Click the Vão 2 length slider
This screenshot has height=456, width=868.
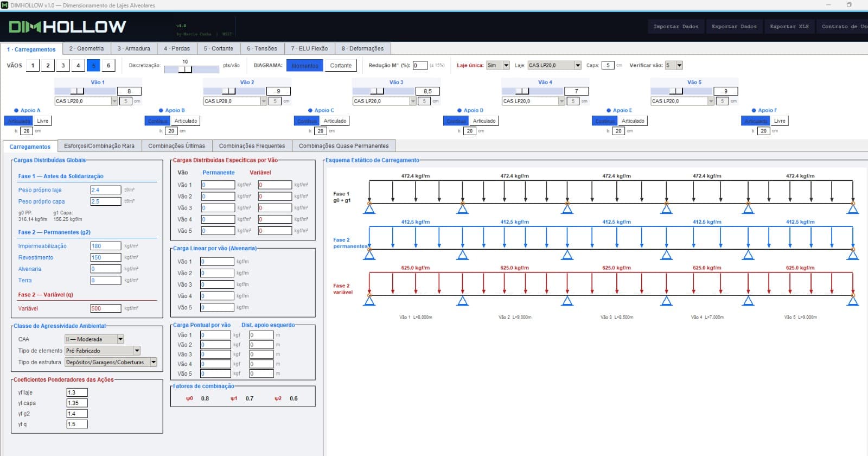click(x=235, y=91)
